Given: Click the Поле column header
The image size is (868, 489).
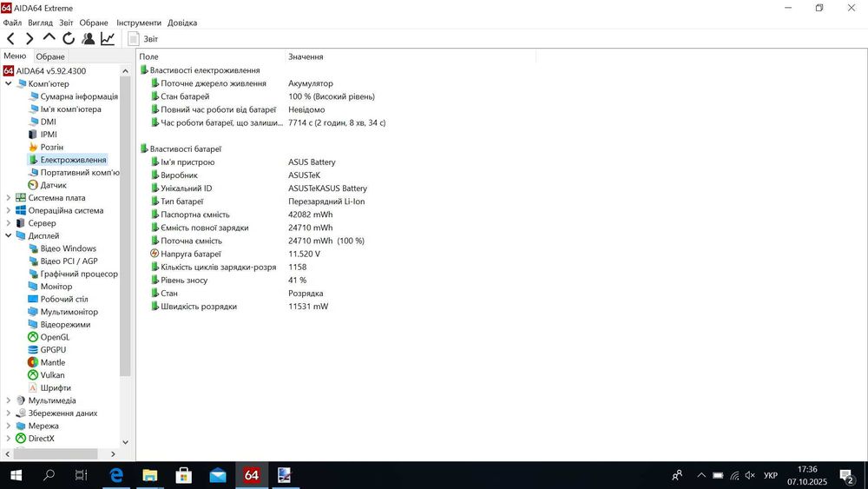Looking at the screenshot, I should (x=210, y=56).
